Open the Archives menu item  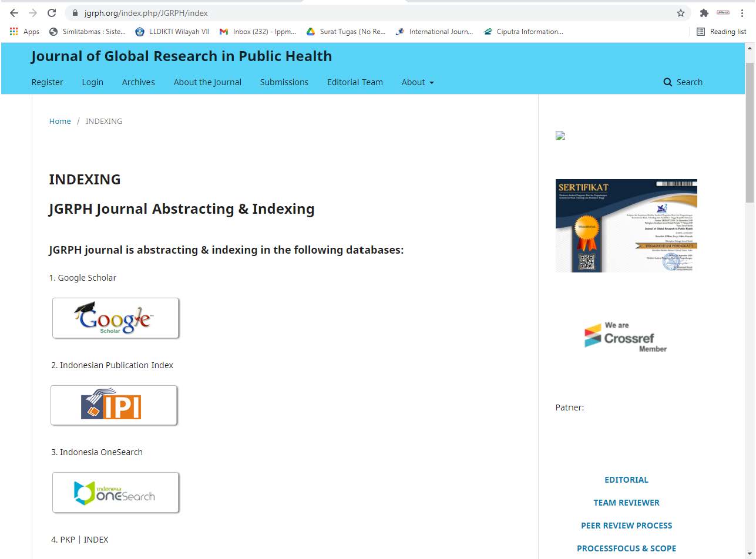[x=139, y=82]
